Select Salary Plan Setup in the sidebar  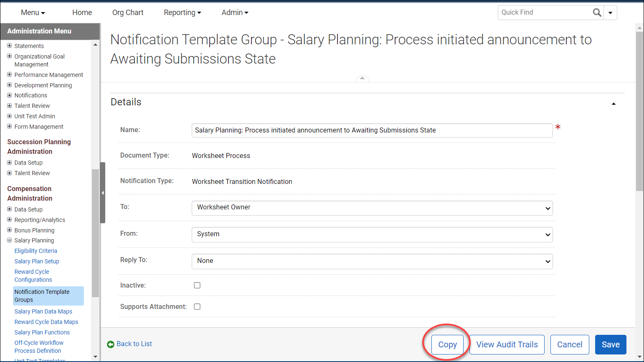pos(37,261)
